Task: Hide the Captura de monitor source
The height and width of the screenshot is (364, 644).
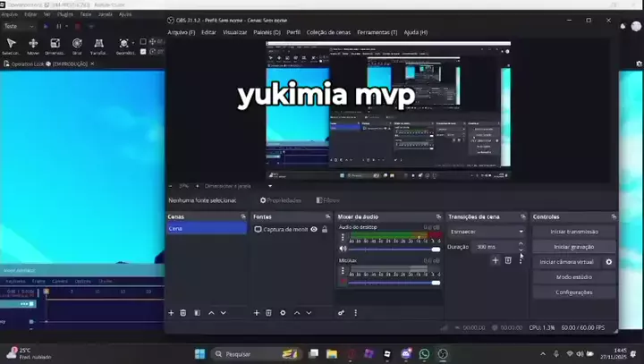Action: [314, 230]
